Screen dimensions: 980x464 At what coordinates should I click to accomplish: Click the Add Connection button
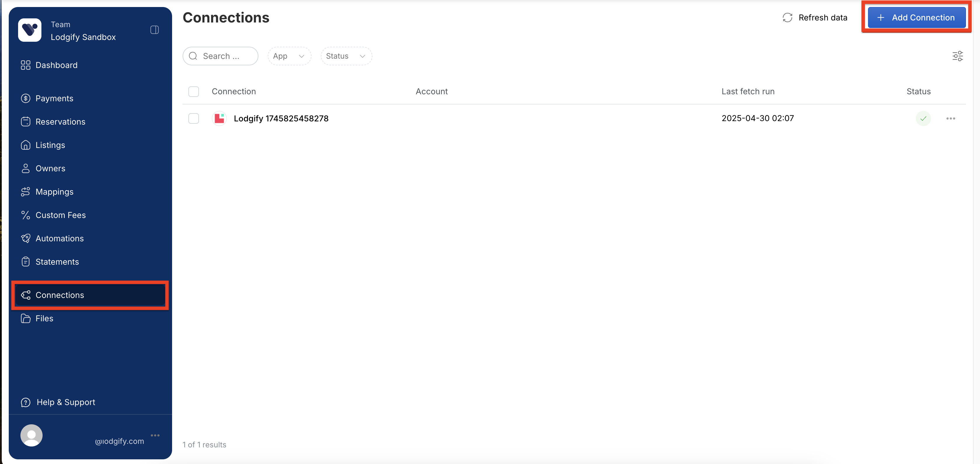[916, 18]
